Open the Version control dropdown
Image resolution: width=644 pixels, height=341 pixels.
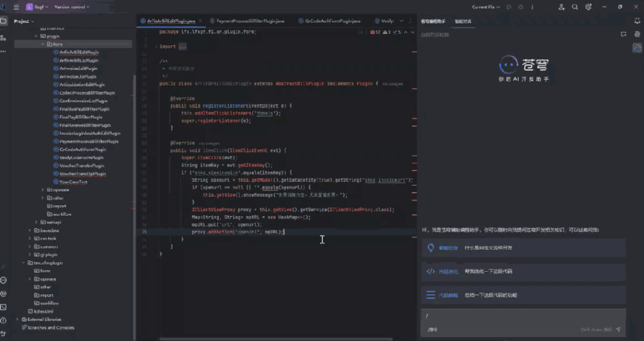tap(72, 7)
